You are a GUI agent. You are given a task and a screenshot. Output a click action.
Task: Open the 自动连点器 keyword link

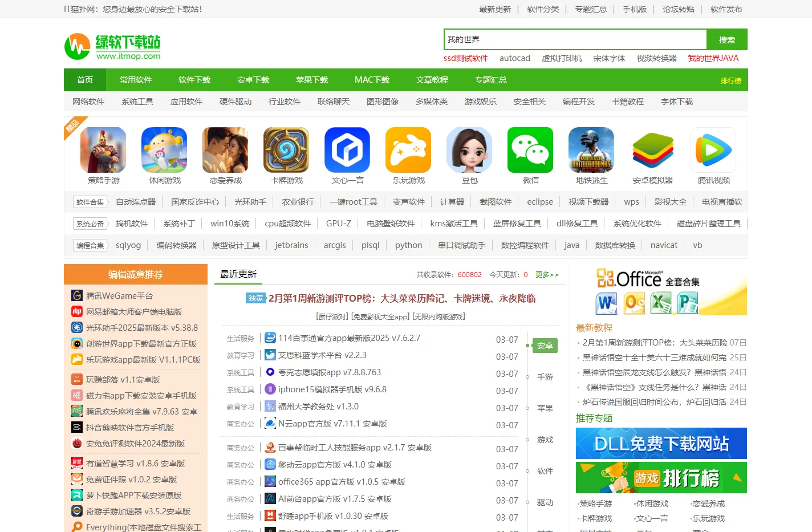click(x=136, y=202)
